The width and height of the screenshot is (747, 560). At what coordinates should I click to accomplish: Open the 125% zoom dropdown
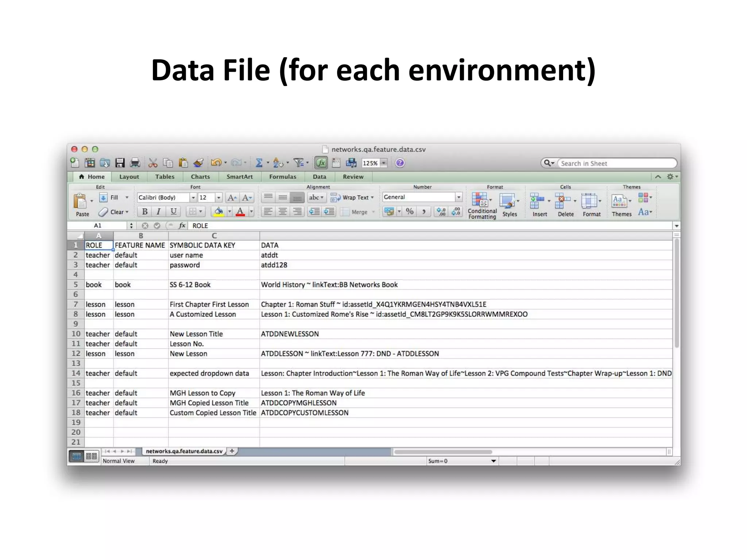pos(383,163)
